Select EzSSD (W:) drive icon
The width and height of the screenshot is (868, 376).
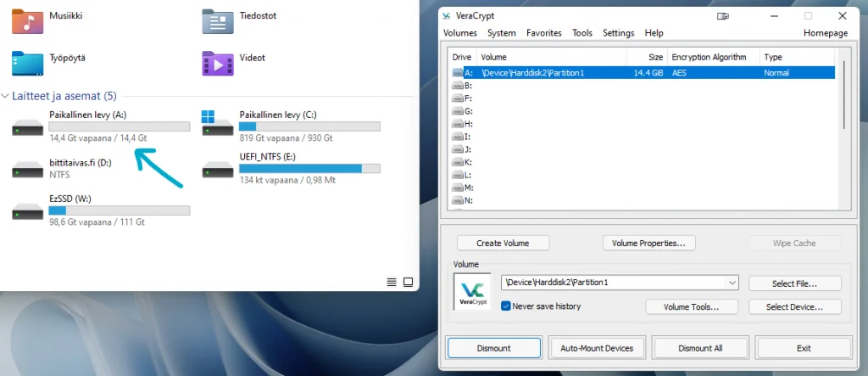tap(28, 211)
